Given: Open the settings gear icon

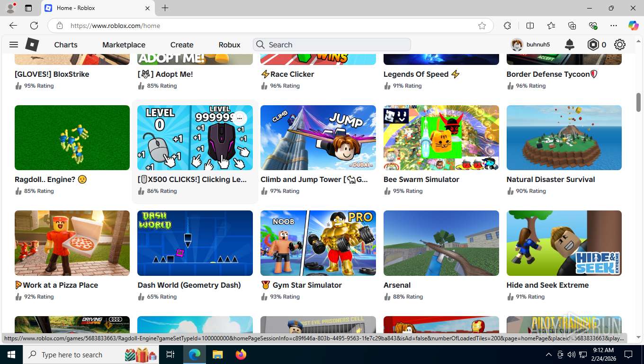Looking at the screenshot, I should pyautogui.click(x=620, y=45).
